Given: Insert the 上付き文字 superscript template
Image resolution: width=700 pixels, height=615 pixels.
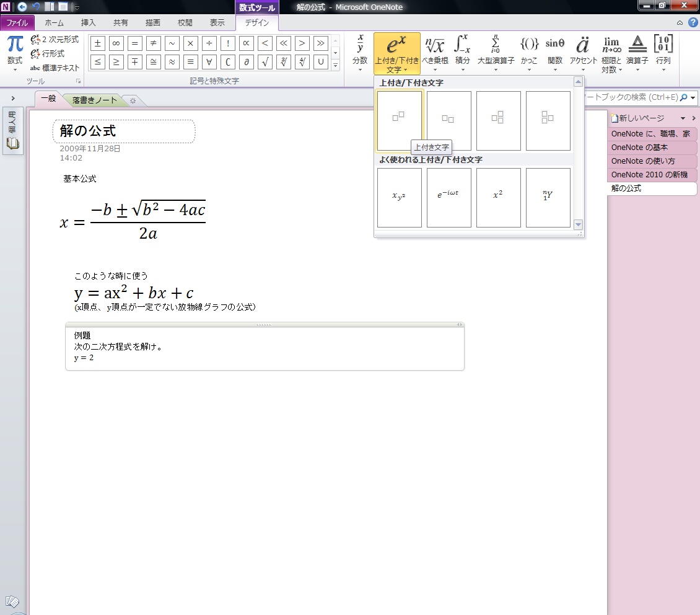Looking at the screenshot, I should 399,121.
